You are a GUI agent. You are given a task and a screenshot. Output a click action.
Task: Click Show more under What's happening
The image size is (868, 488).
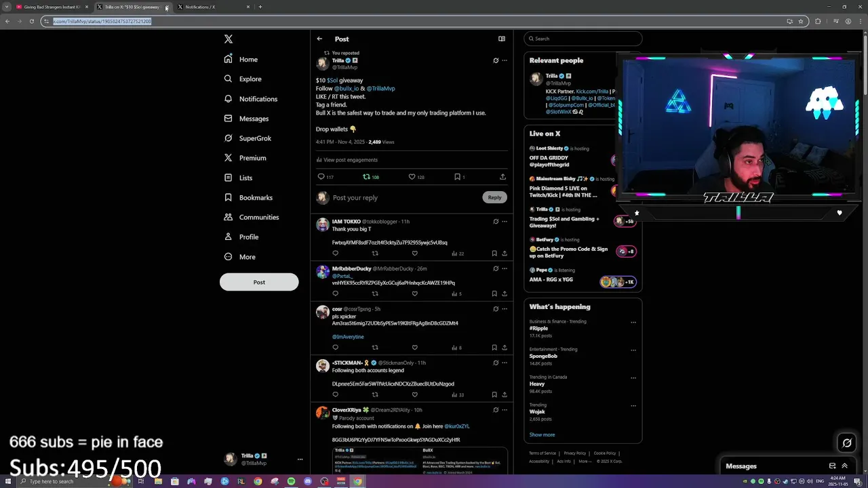point(542,435)
